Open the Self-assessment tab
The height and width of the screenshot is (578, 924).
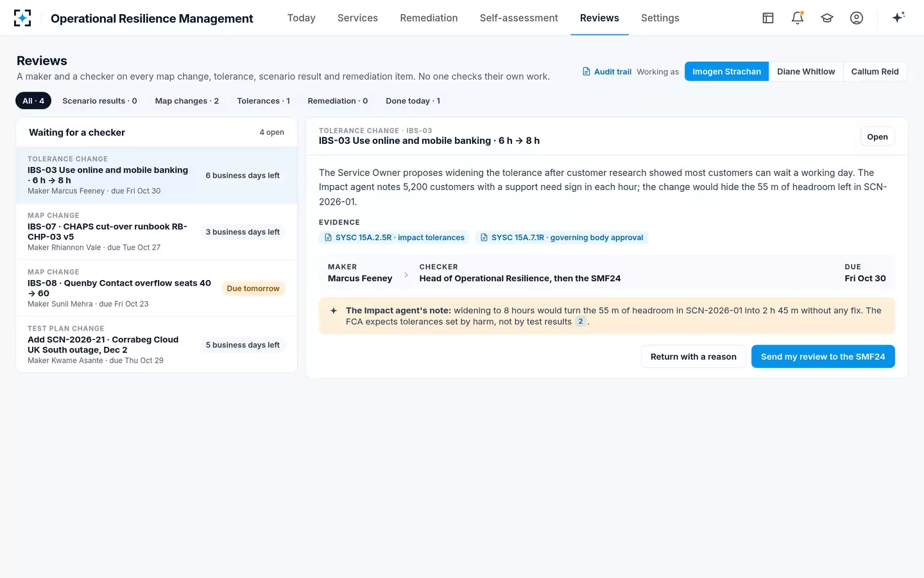coord(519,18)
